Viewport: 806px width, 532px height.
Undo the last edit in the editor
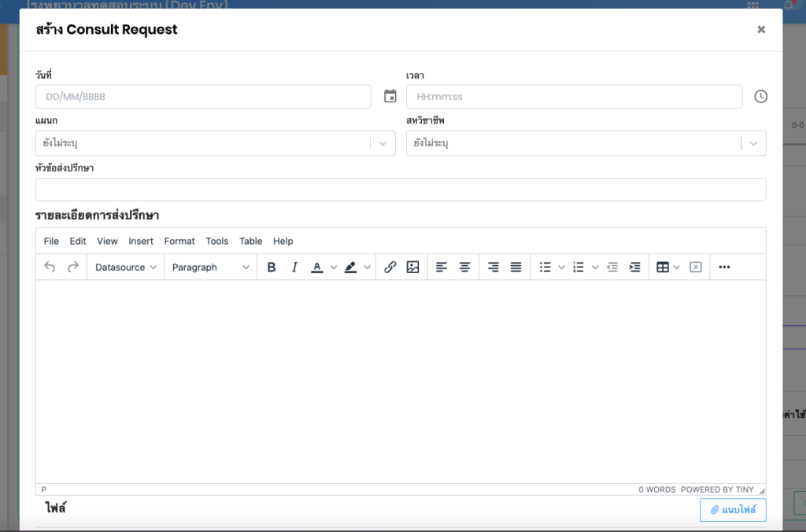(50, 267)
